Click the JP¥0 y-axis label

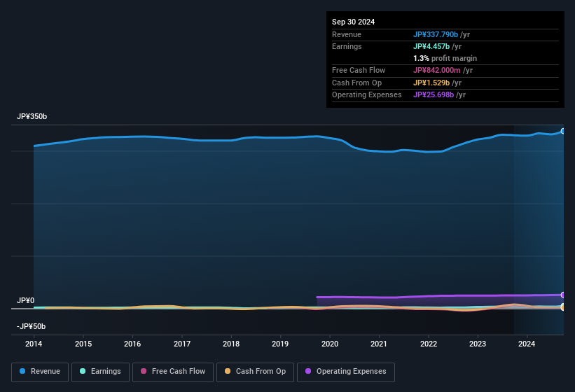26,300
